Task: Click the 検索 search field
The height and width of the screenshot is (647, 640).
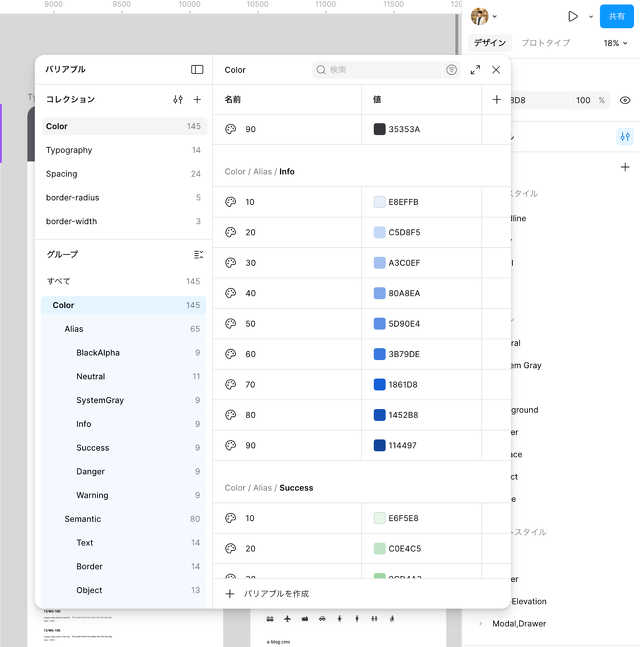Action: pos(385,70)
